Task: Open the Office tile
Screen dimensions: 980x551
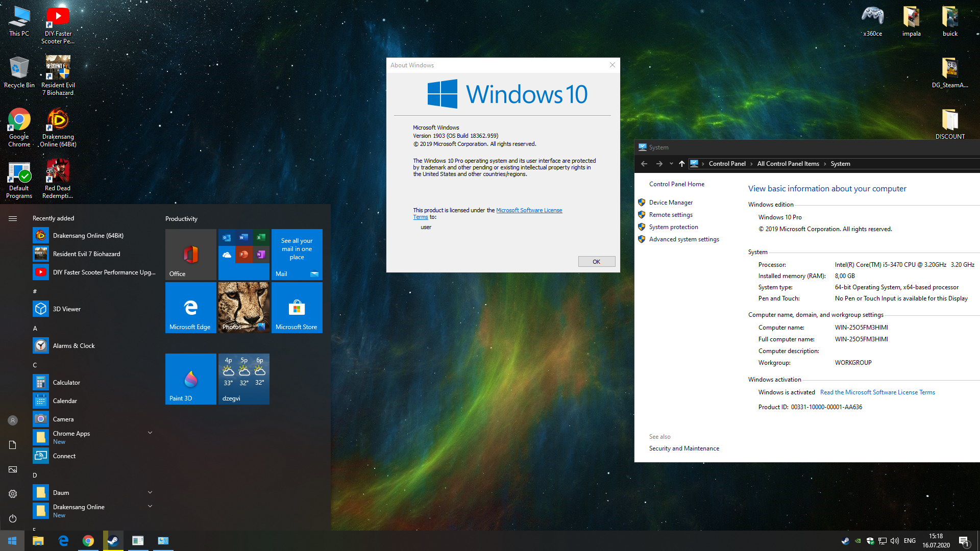Action: (x=190, y=254)
